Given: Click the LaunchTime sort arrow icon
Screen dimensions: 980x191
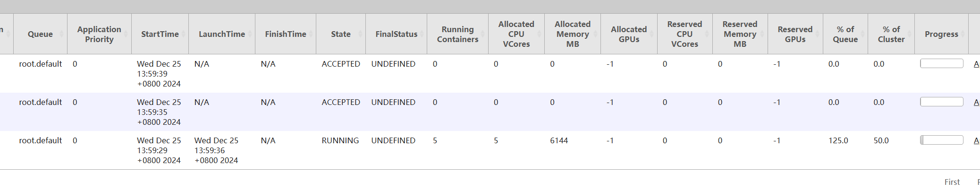Looking at the screenshot, I should click(250, 34).
